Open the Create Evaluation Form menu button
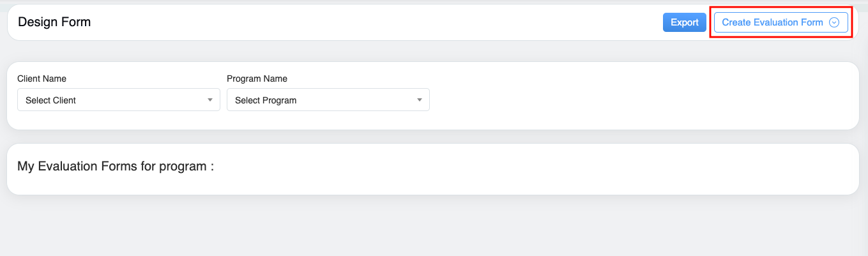 point(780,22)
